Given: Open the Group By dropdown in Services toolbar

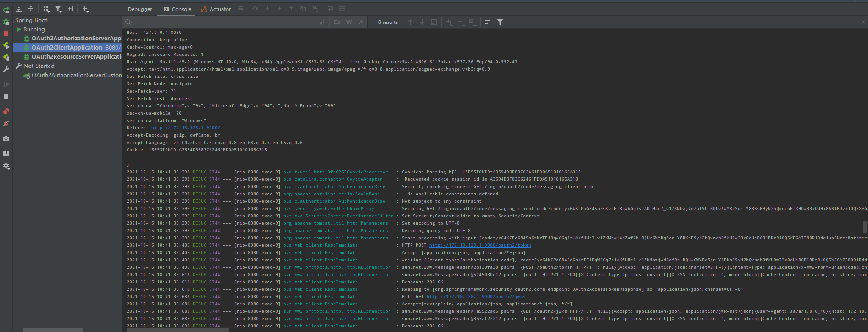Looking at the screenshot, I should tap(46, 9).
